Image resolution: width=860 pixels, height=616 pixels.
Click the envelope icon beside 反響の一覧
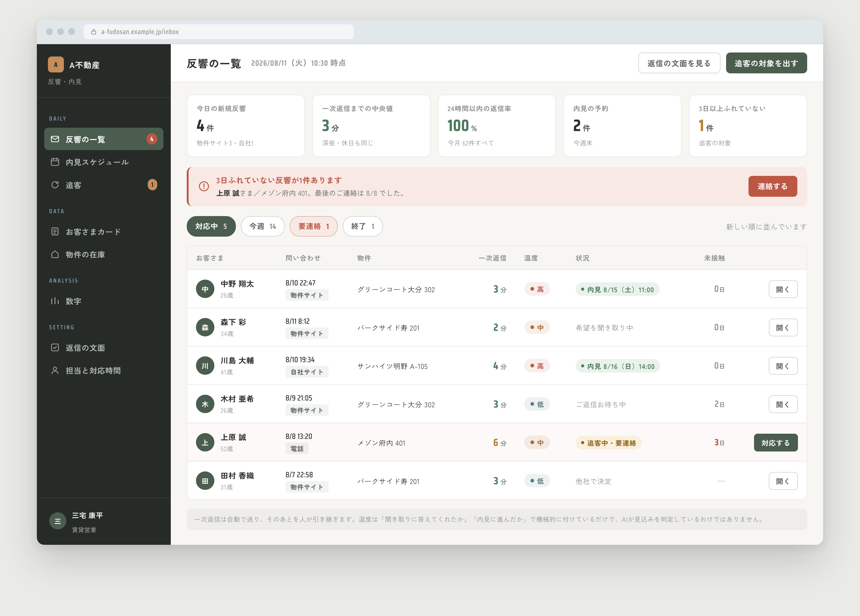click(x=55, y=139)
